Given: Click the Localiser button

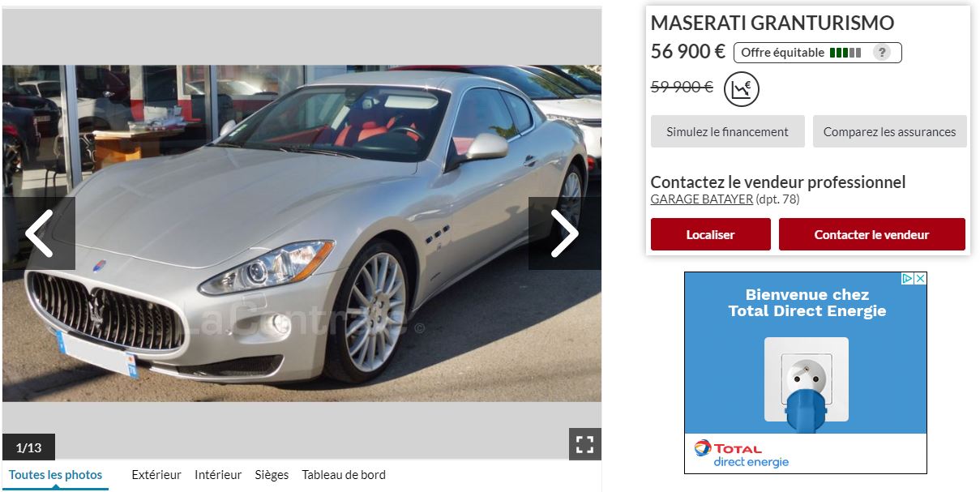Looking at the screenshot, I should pyautogui.click(x=710, y=234).
